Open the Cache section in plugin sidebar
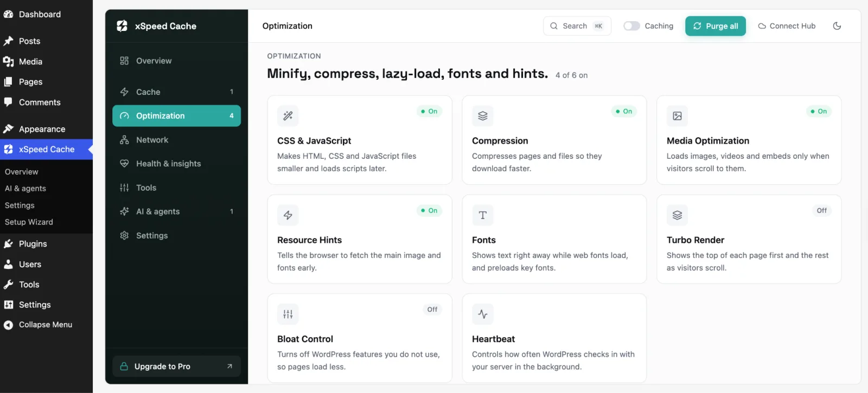 (176, 92)
